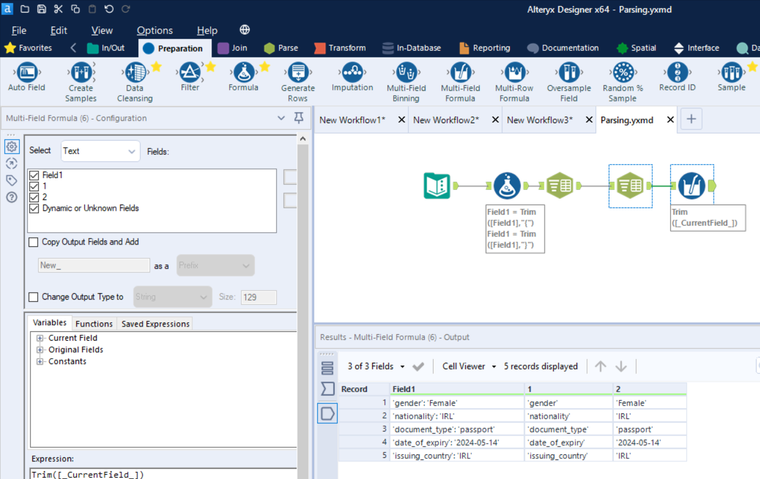Open the Edit menu

[59, 30]
